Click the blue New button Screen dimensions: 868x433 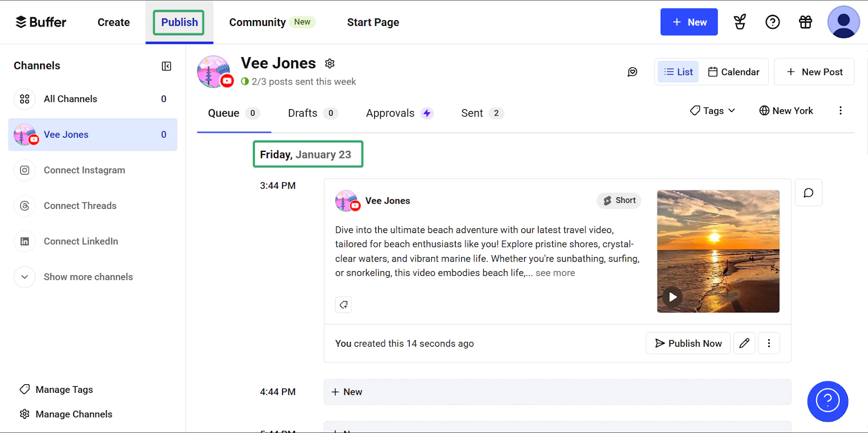689,22
